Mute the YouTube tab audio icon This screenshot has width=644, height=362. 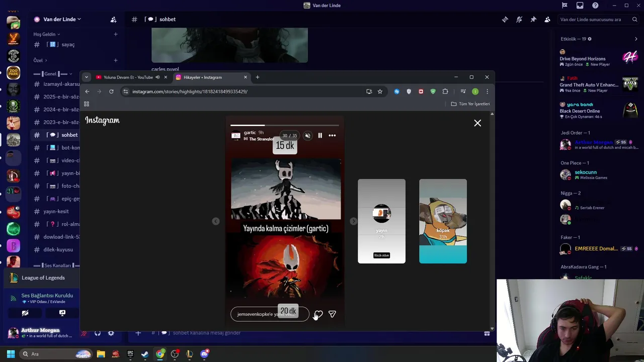click(x=157, y=77)
